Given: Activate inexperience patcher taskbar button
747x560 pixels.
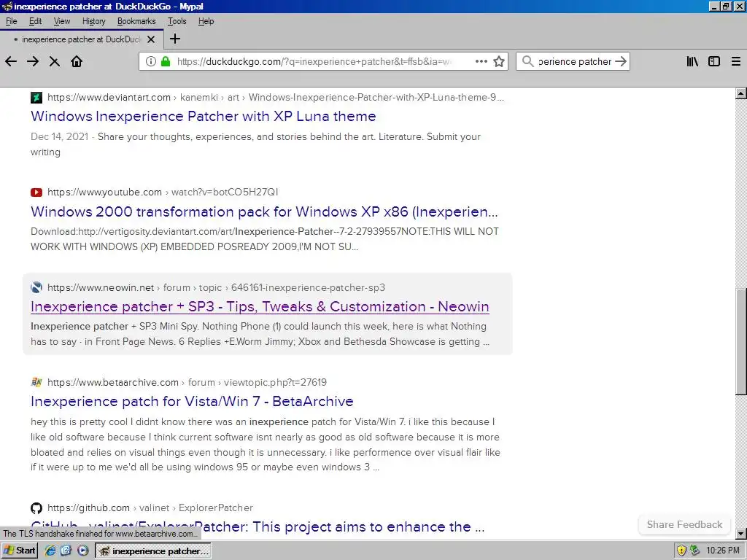Looking at the screenshot, I should [153, 551].
